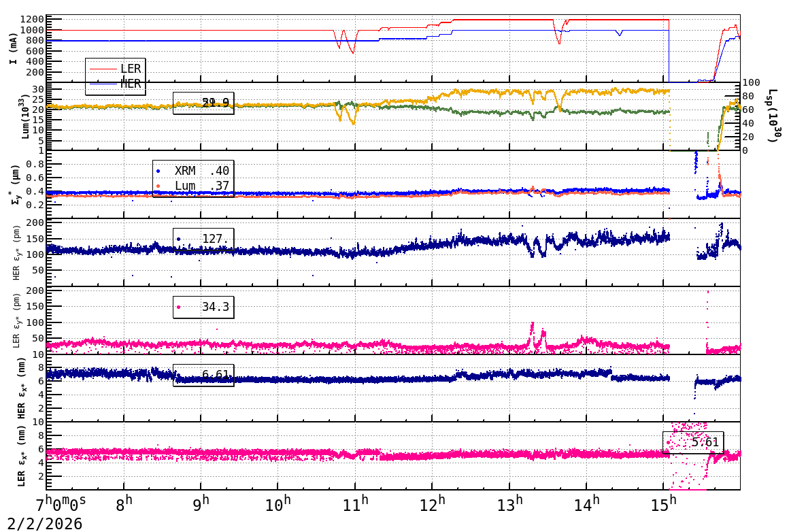789x532 pixels.
Task: Click the 25 tick on luminosity axis
Action: pos(39,99)
